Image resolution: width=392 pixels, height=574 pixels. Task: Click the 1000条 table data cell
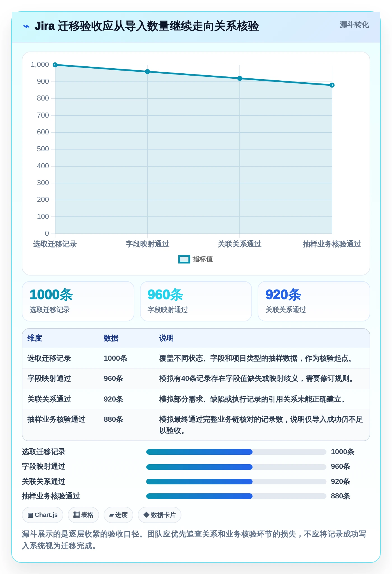pyautogui.click(x=116, y=358)
